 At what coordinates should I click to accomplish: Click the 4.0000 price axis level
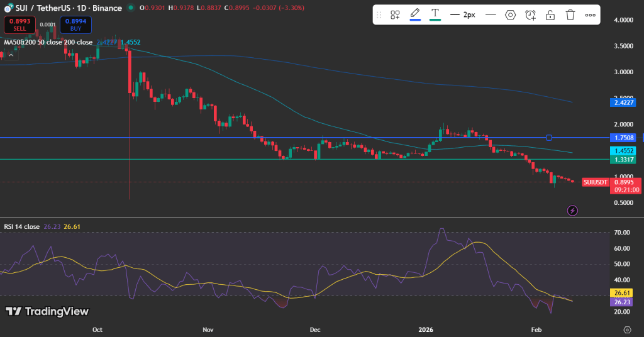click(x=623, y=19)
